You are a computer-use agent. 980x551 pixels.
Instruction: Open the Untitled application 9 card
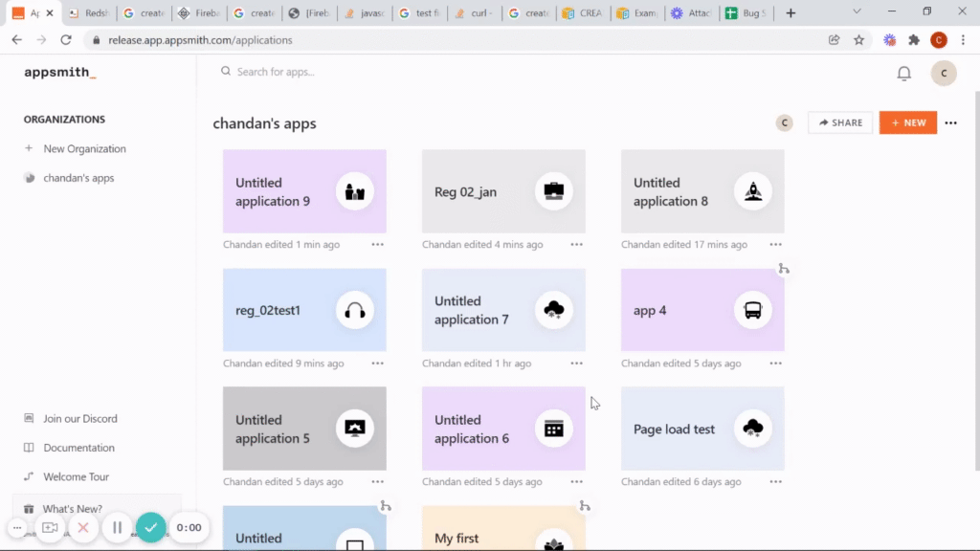[x=304, y=191]
